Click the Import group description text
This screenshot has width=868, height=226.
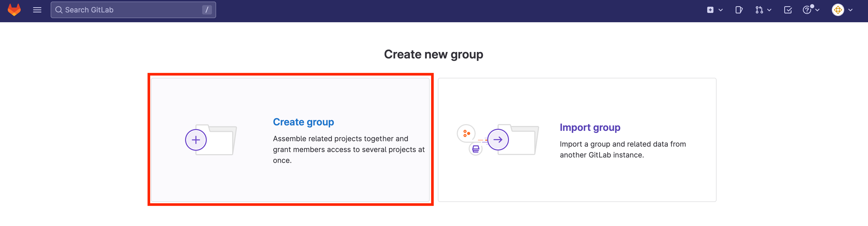622,149
